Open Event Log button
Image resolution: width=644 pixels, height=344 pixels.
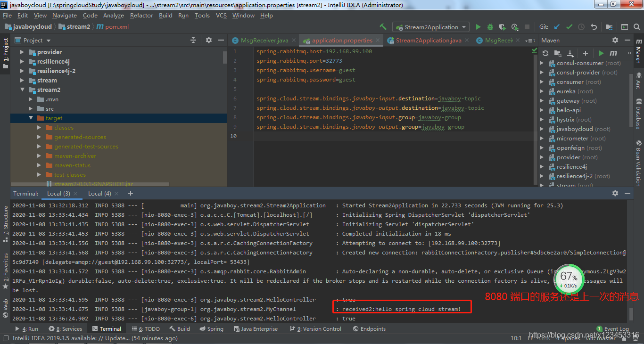tap(613, 329)
